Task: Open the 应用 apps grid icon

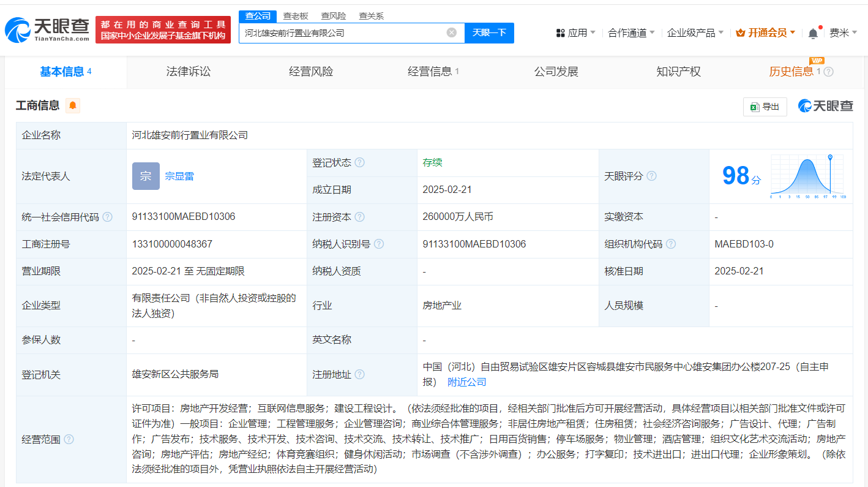Action: (x=561, y=32)
